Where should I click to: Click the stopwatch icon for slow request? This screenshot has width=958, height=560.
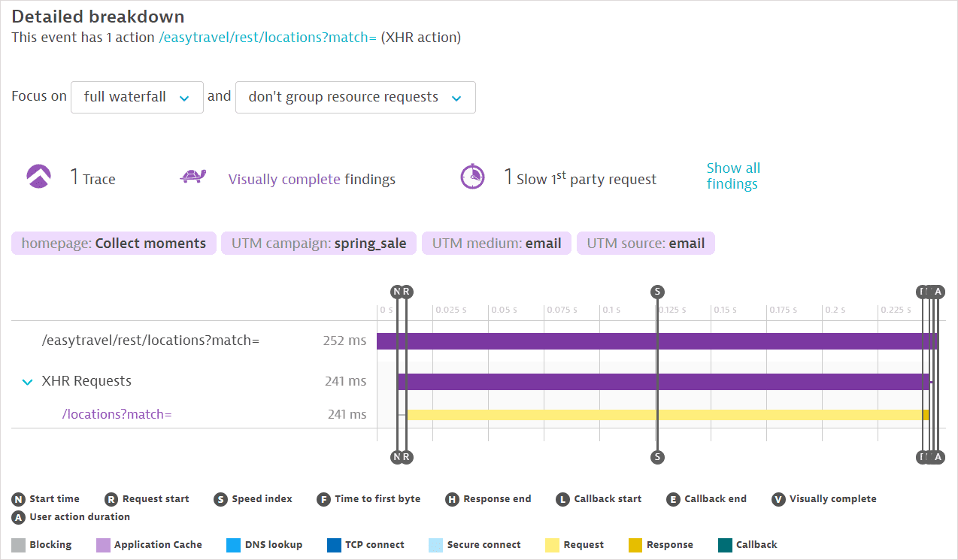pyautogui.click(x=472, y=177)
